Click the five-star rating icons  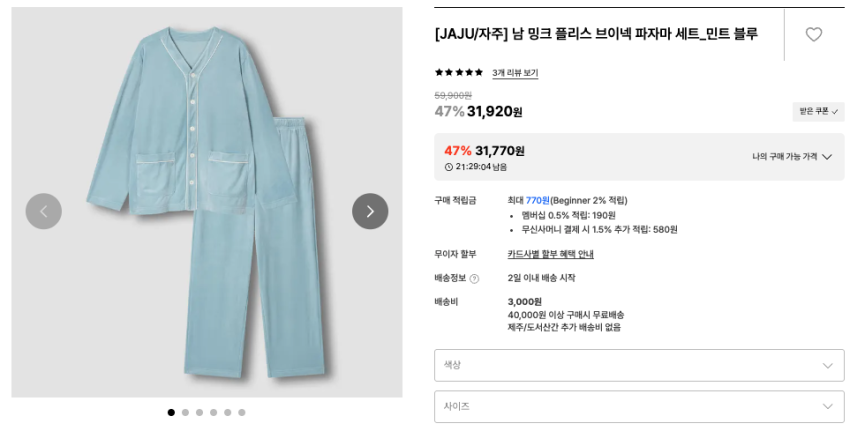458,72
